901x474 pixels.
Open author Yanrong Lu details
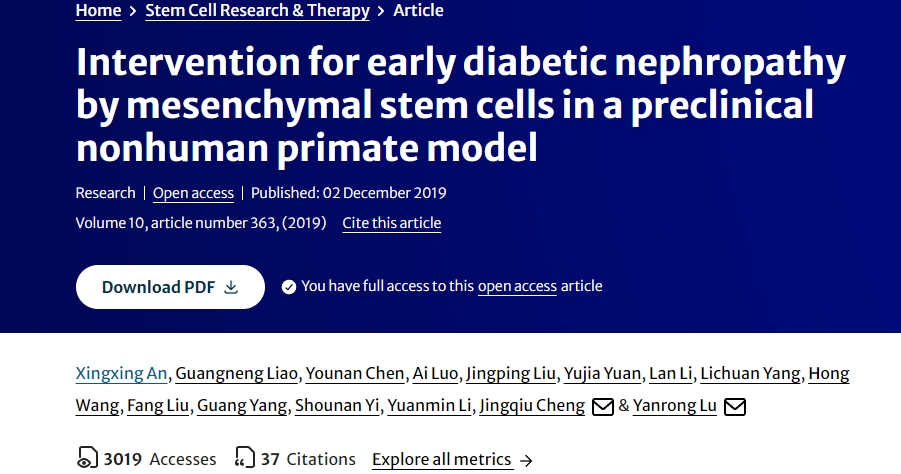click(675, 406)
